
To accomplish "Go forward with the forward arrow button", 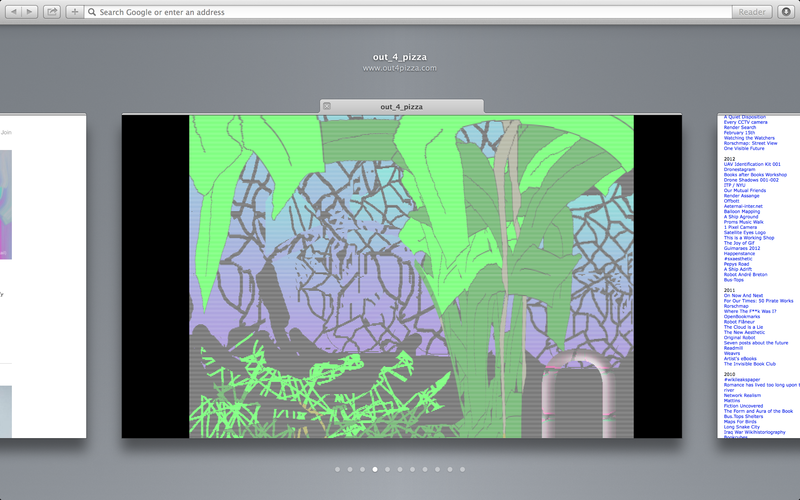I will [x=30, y=12].
